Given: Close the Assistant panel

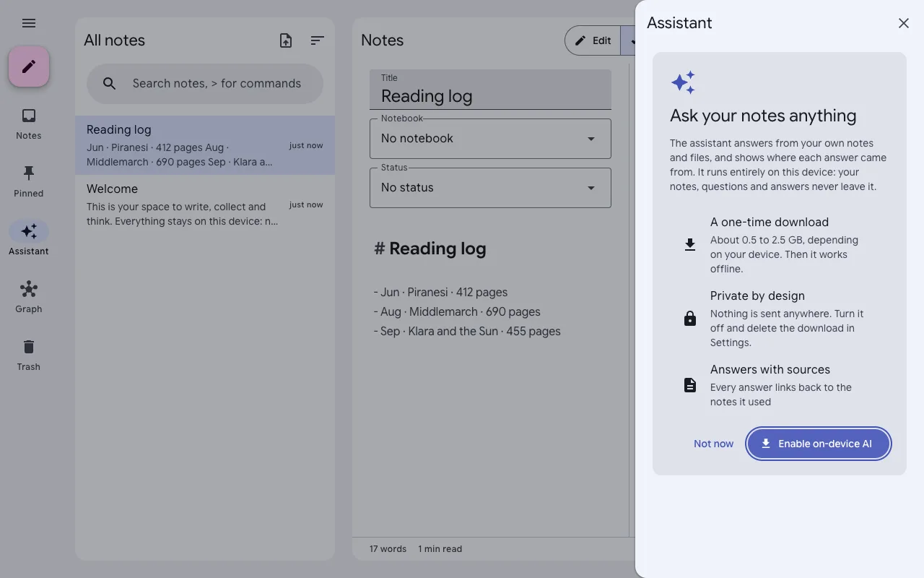Looking at the screenshot, I should pos(904,23).
